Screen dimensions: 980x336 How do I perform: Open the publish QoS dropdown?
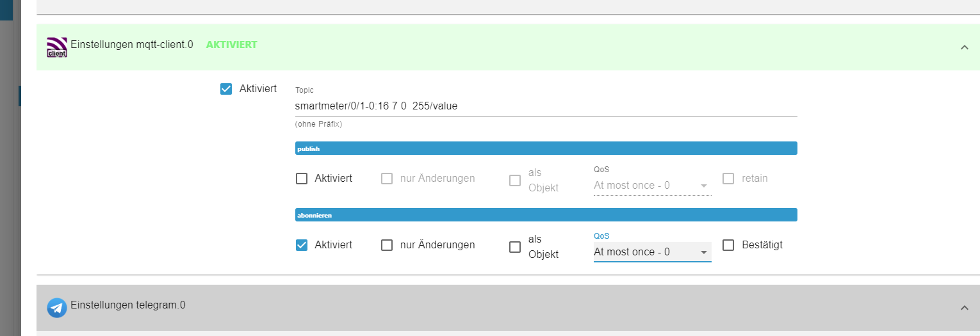point(652,186)
